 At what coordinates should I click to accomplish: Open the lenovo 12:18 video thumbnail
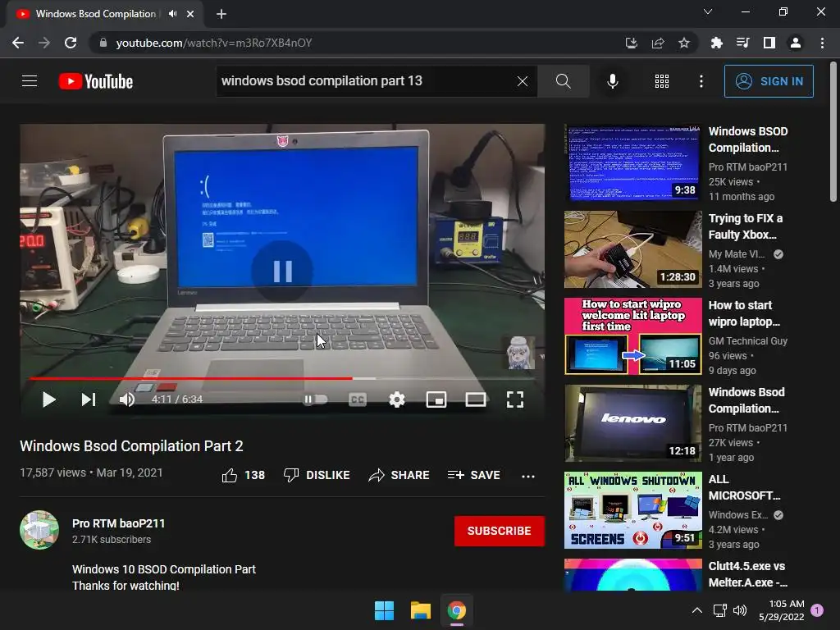(x=632, y=423)
